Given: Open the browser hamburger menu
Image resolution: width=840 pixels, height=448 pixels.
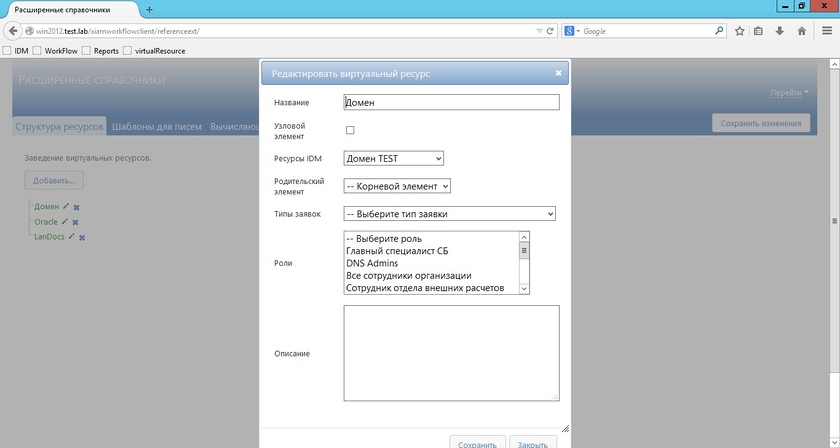Looking at the screenshot, I should (827, 31).
